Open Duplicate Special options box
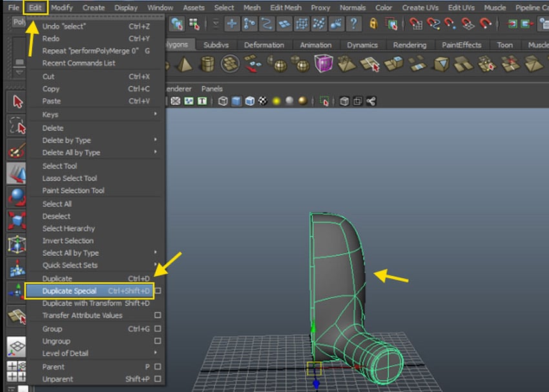 [158, 291]
